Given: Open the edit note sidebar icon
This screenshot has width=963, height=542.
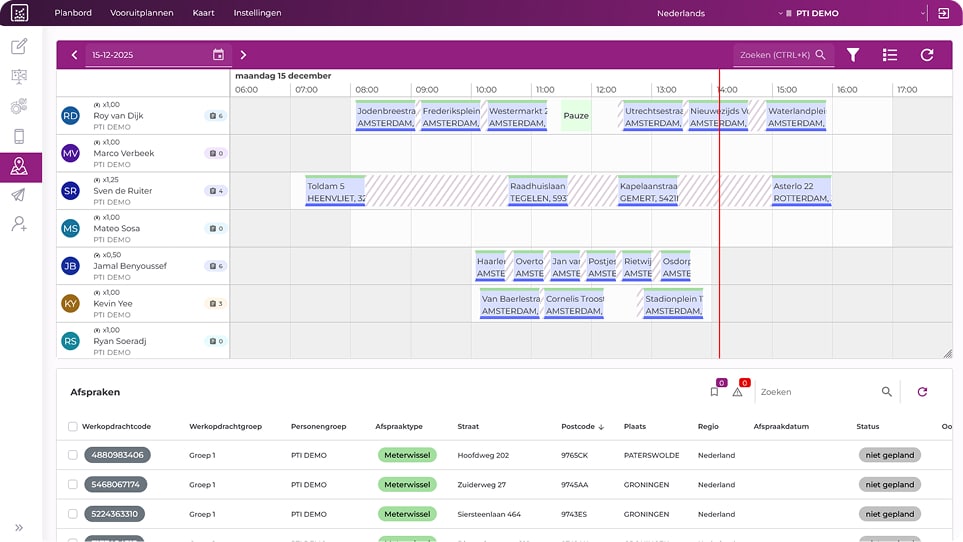Looking at the screenshot, I should [19, 46].
